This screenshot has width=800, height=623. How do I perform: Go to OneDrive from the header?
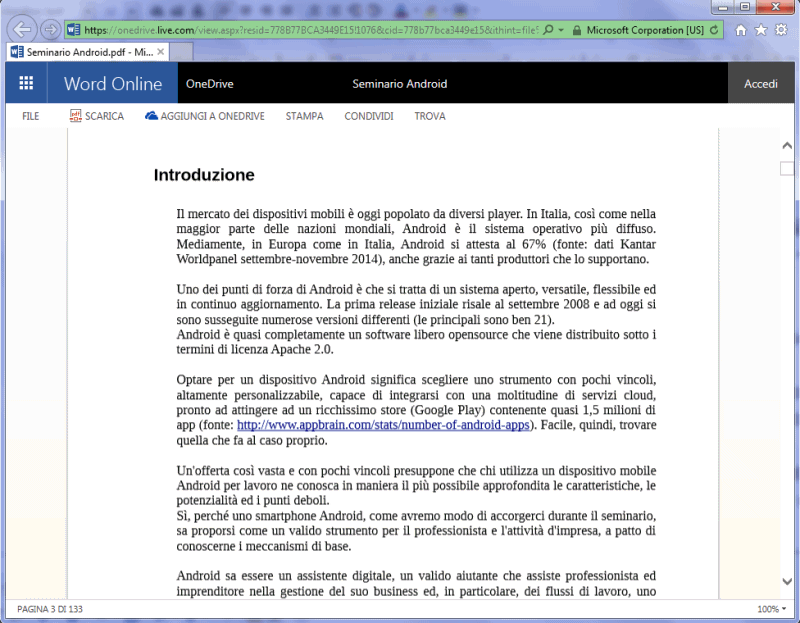tap(210, 84)
